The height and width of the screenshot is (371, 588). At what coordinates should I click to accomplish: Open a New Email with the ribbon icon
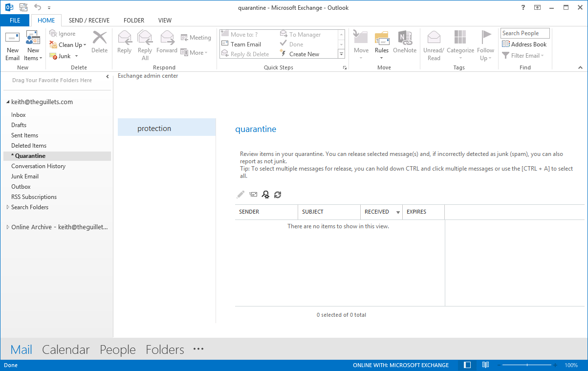click(12, 44)
